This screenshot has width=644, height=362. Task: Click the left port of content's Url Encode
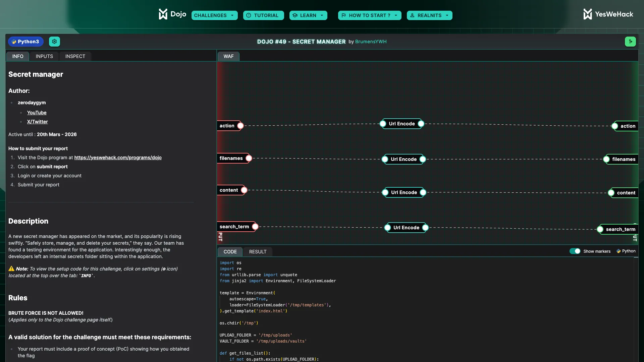[385, 192]
